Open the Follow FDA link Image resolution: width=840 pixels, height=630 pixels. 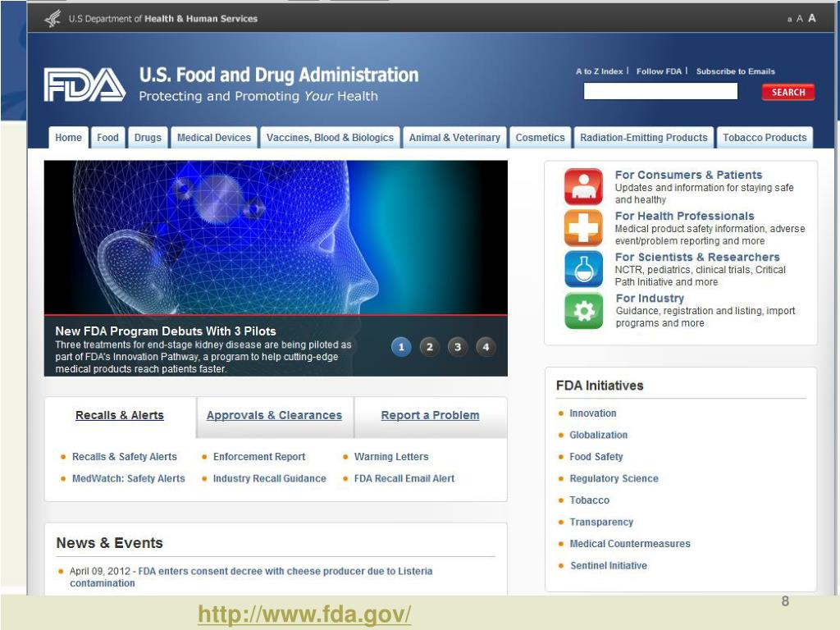[x=659, y=71]
